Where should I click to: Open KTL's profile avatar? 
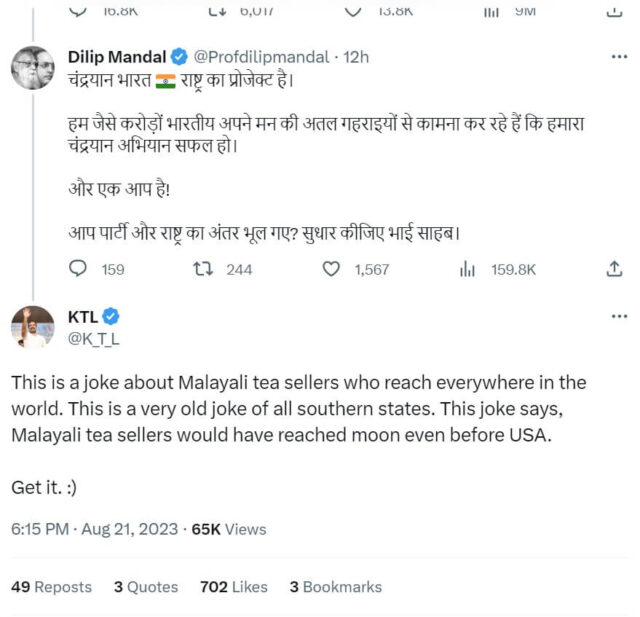32,328
